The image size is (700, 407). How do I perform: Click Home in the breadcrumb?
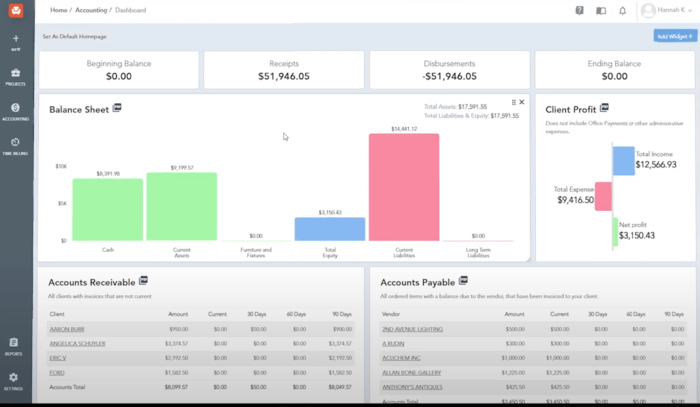pyautogui.click(x=59, y=10)
